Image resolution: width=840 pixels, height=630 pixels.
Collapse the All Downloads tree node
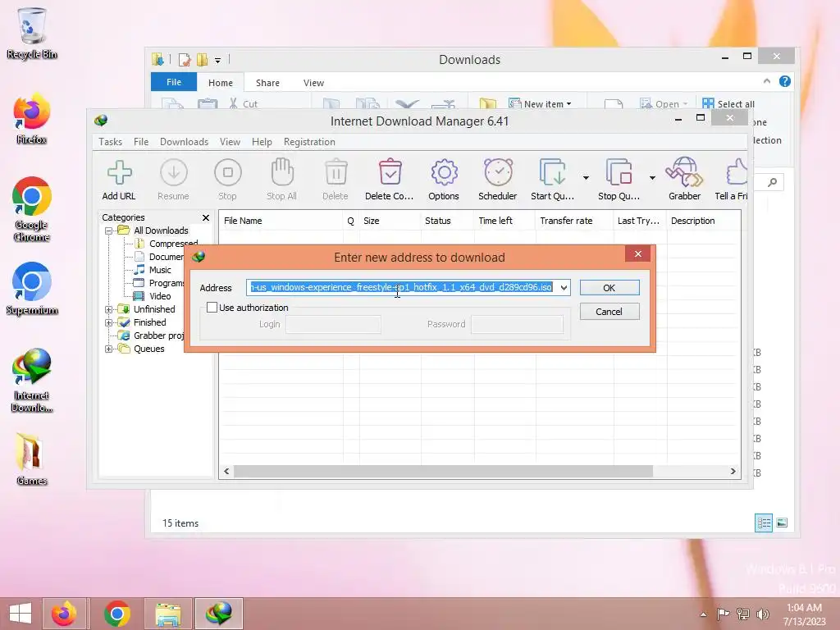click(109, 231)
